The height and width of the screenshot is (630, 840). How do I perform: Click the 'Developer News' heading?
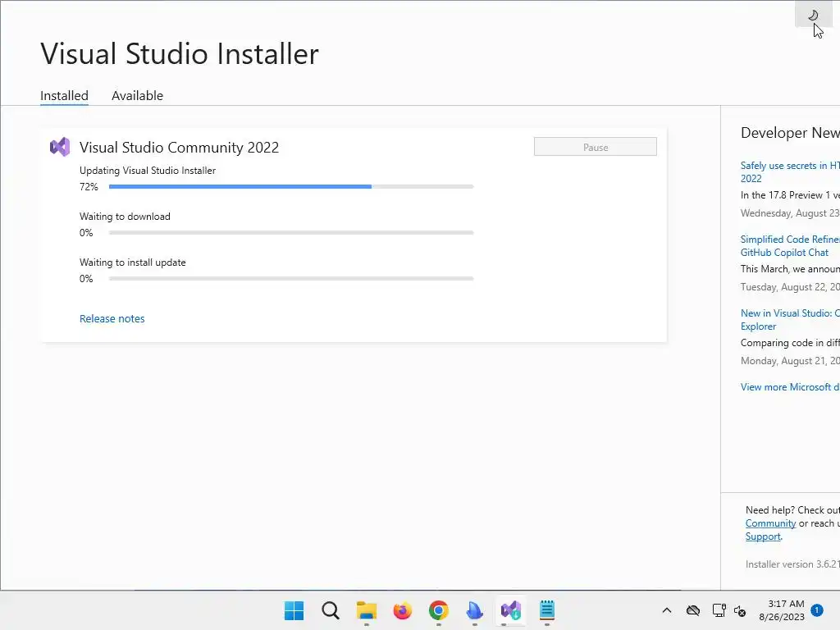point(790,132)
